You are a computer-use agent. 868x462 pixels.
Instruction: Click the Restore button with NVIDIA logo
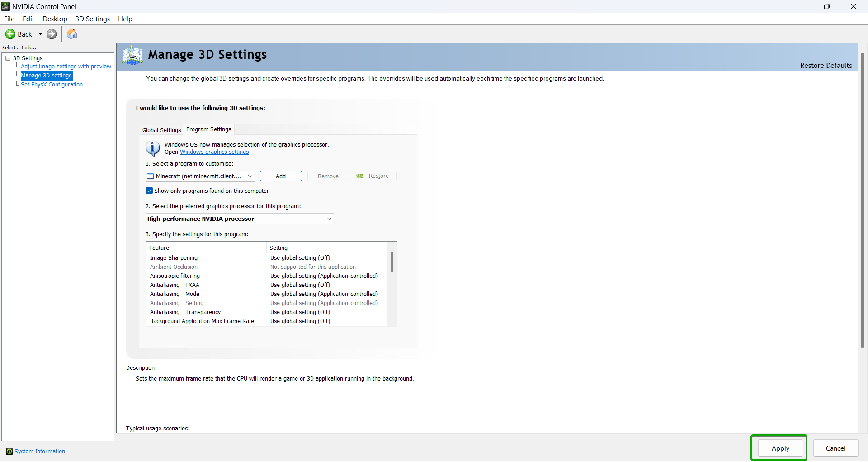click(375, 176)
